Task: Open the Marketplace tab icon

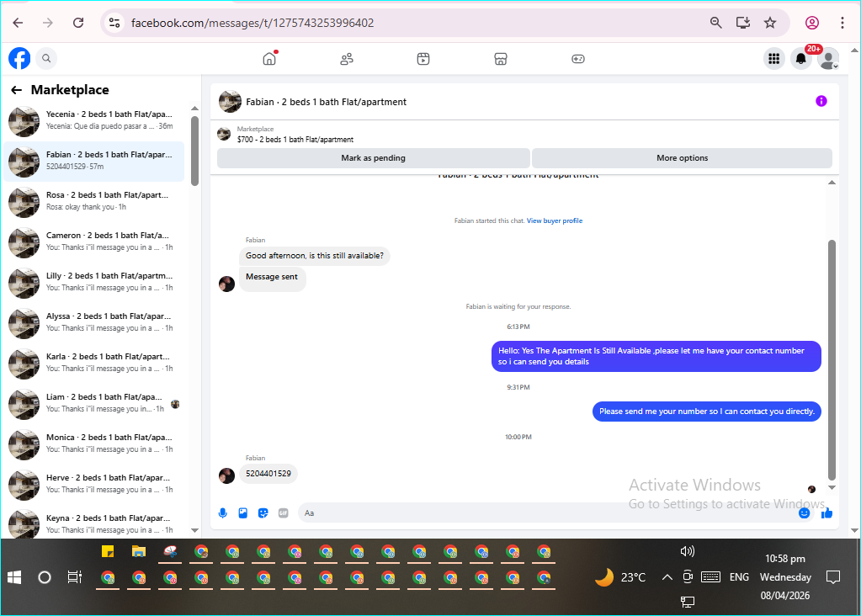Action: click(501, 59)
